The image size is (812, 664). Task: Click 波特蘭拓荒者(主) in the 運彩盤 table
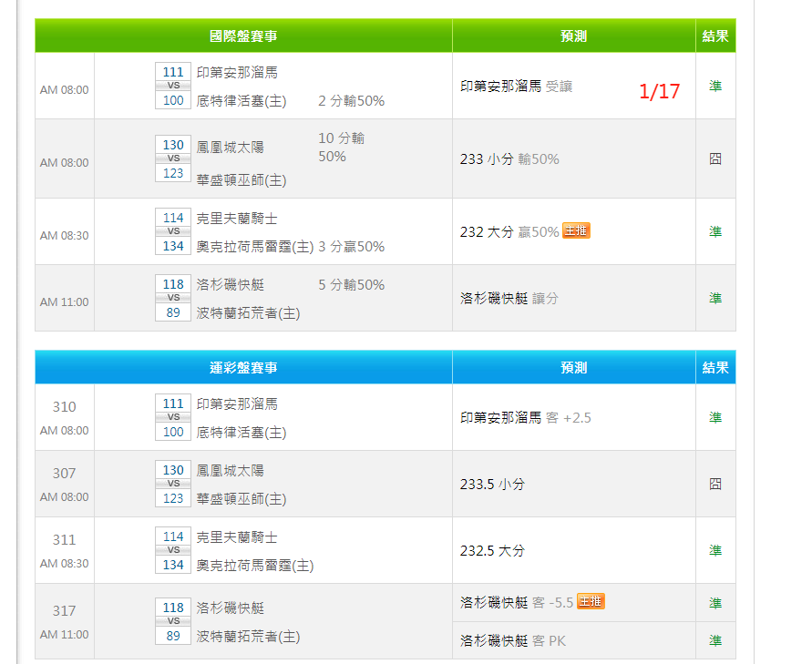248,636
